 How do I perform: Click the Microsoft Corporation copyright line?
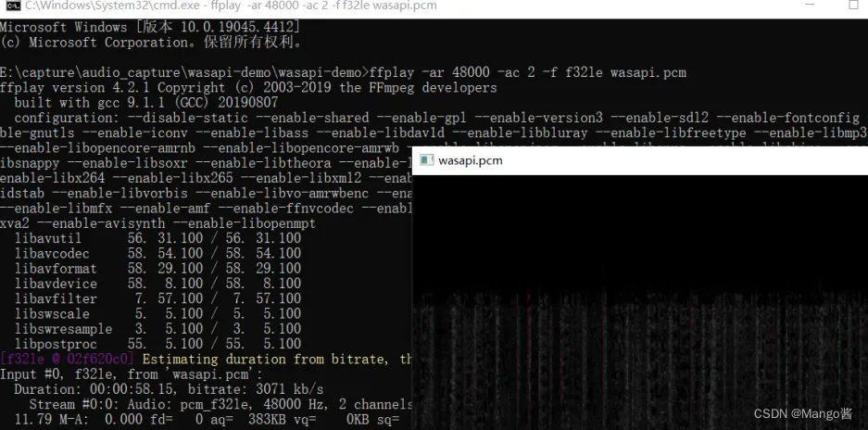point(152,42)
